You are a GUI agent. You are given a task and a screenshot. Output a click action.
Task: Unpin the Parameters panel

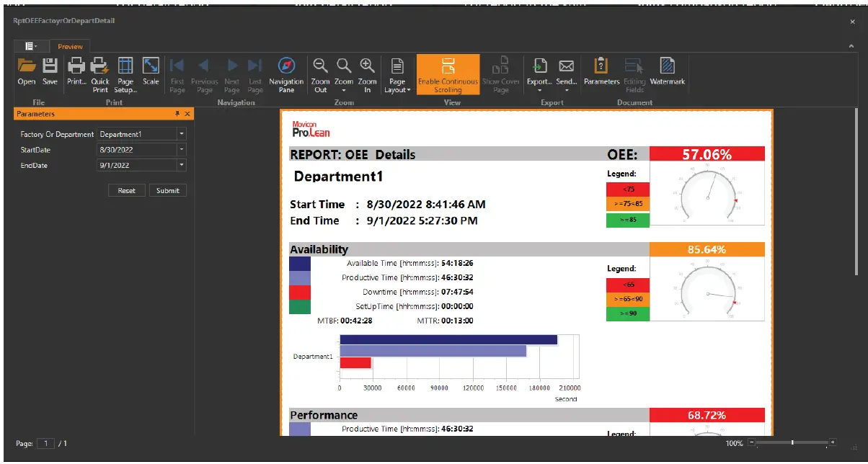click(x=178, y=113)
